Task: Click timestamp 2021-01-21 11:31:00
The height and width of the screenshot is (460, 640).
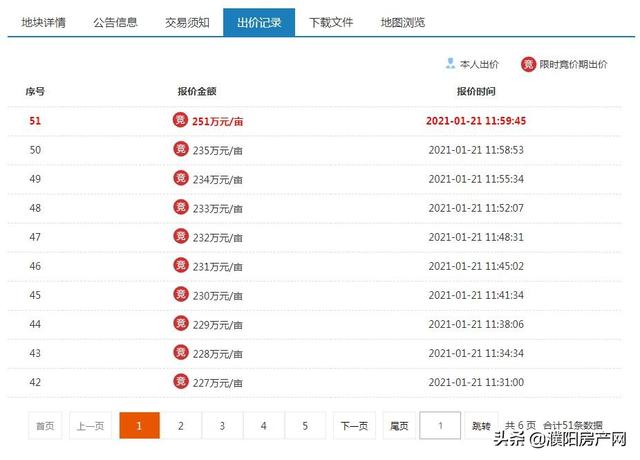Action: 476,382
